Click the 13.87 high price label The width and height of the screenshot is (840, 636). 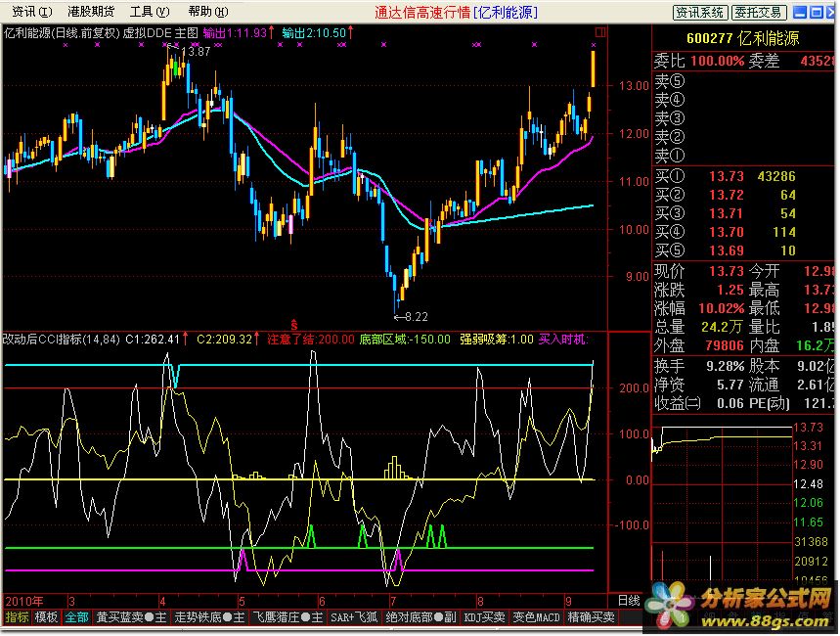pos(195,52)
